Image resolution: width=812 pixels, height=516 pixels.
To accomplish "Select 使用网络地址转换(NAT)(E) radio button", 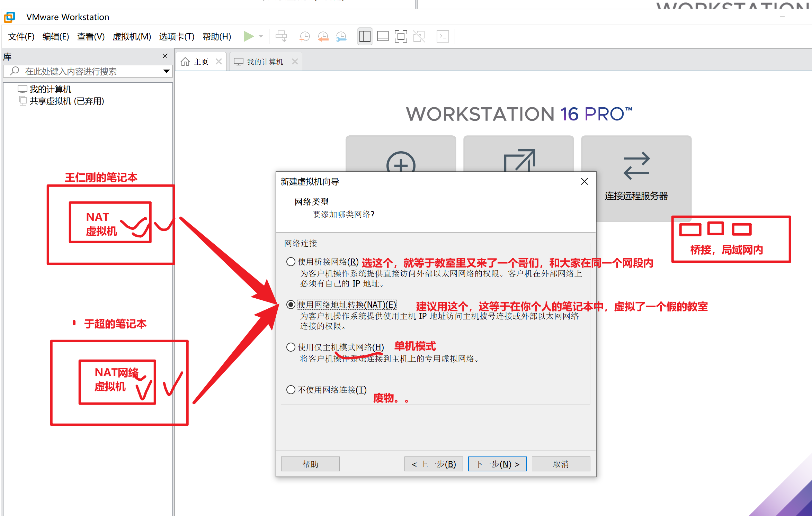I will [x=291, y=305].
